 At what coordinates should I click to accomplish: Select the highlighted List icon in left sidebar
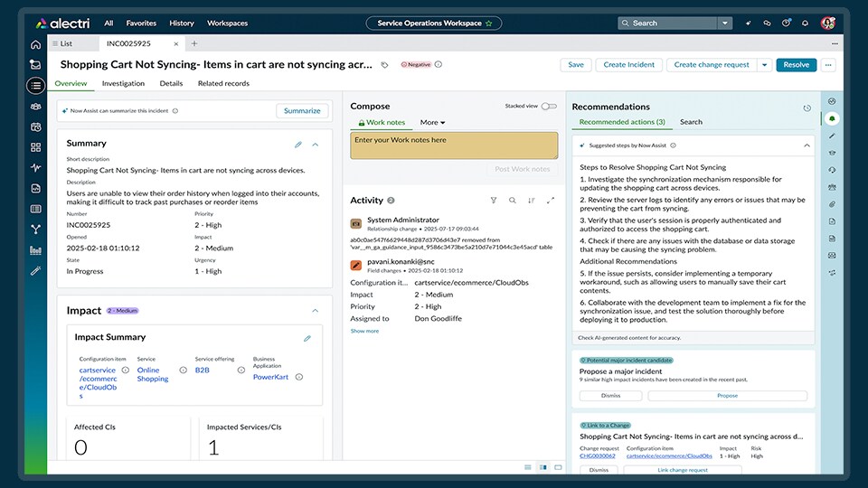[x=35, y=86]
